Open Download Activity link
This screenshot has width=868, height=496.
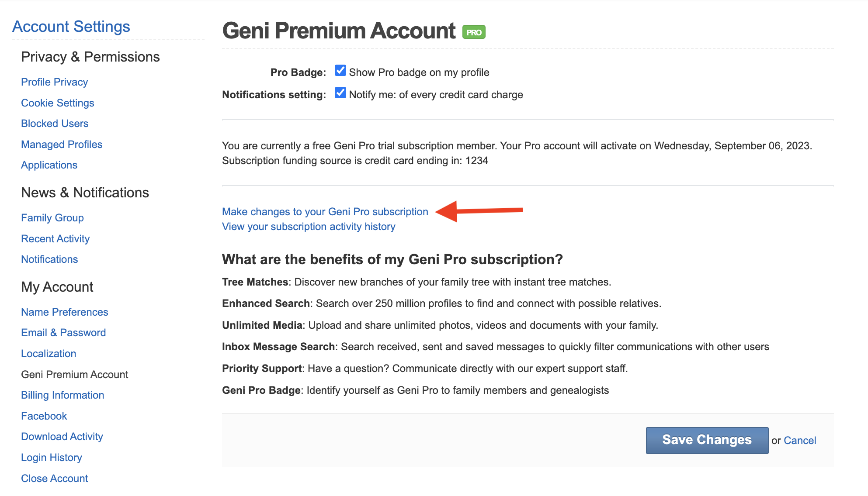click(x=62, y=437)
